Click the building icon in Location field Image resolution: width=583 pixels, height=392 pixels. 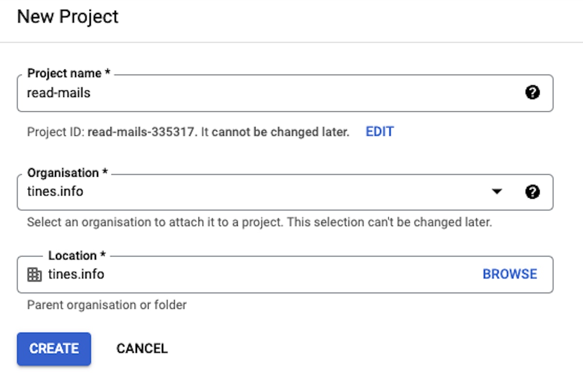tap(34, 275)
